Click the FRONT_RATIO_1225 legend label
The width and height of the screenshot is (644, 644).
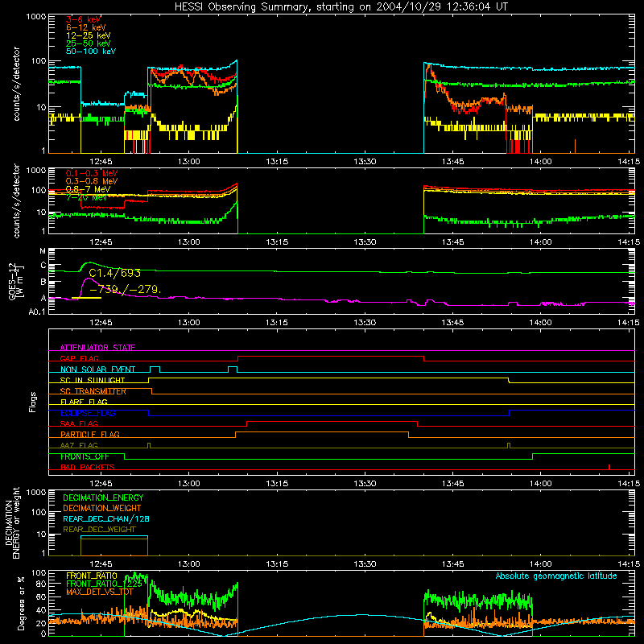tap(104, 584)
